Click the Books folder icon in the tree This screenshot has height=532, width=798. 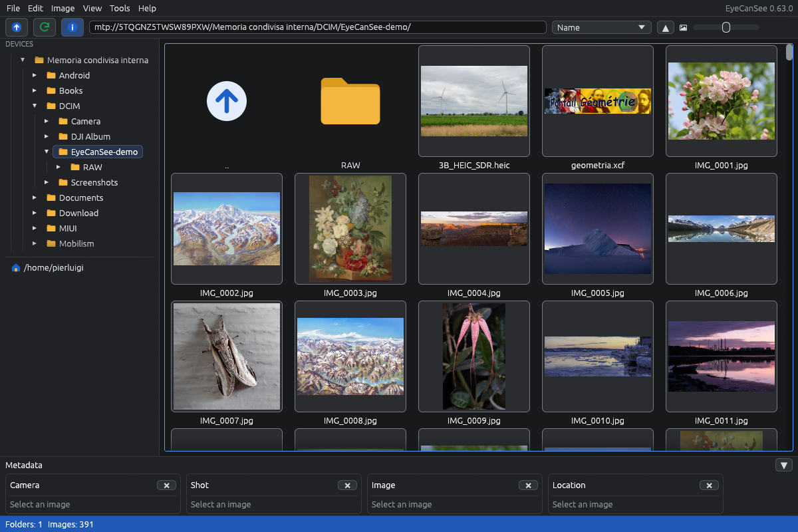tap(51, 90)
